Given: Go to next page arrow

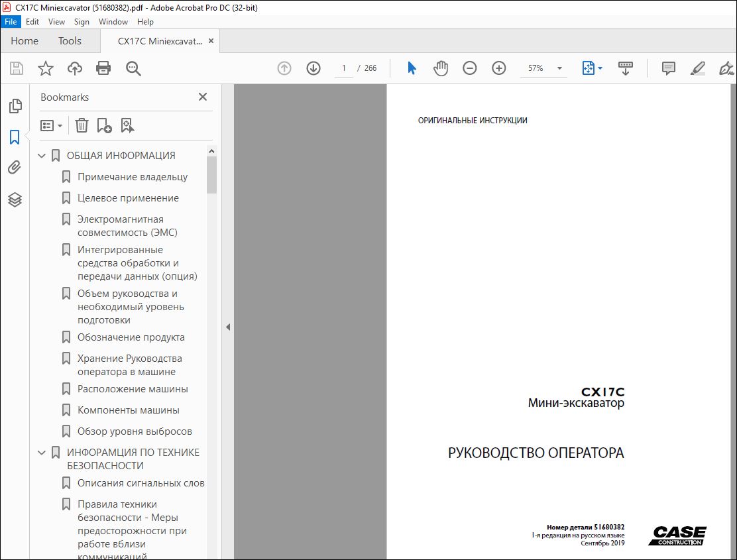Looking at the screenshot, I should coord(313,68).
